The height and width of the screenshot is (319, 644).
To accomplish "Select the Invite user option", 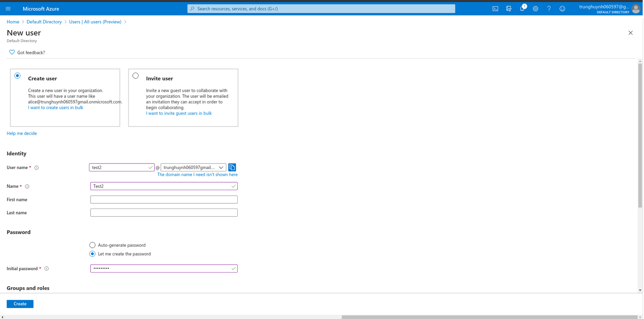I will pyautogui.click(x=135, y=76).
